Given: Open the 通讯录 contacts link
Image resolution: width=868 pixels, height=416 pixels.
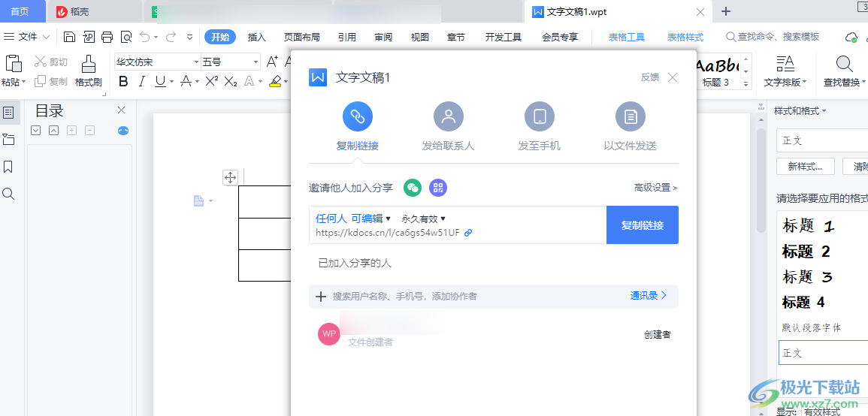Looking at the screenshot, I should point(649,295).
